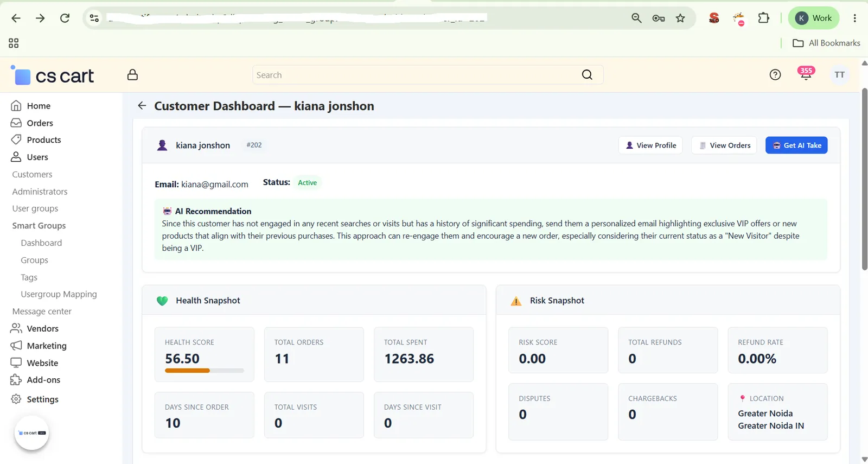Click the cs cart logo
This screenshot has width=868, height=464.
[x=53, y=75]
